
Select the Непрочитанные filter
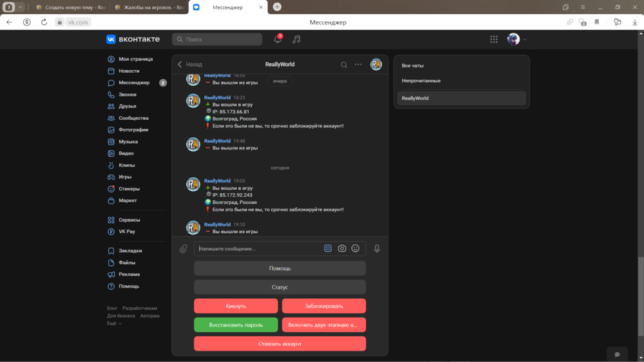click(461, 81)
